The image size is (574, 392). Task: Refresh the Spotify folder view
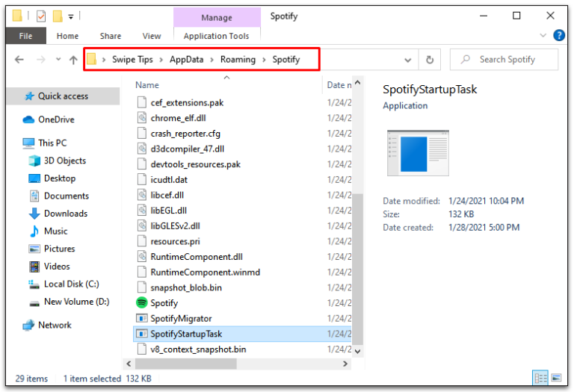(430, 59)
